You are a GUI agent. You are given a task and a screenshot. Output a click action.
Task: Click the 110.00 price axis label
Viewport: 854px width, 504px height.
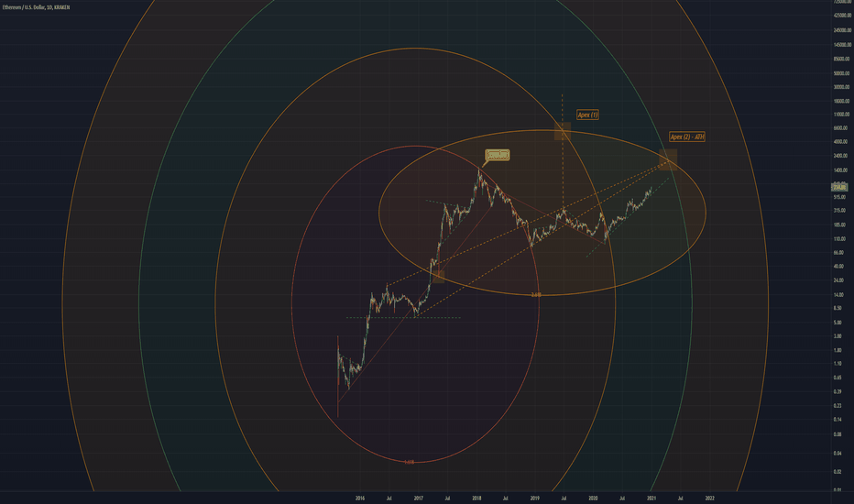[839, 238]
